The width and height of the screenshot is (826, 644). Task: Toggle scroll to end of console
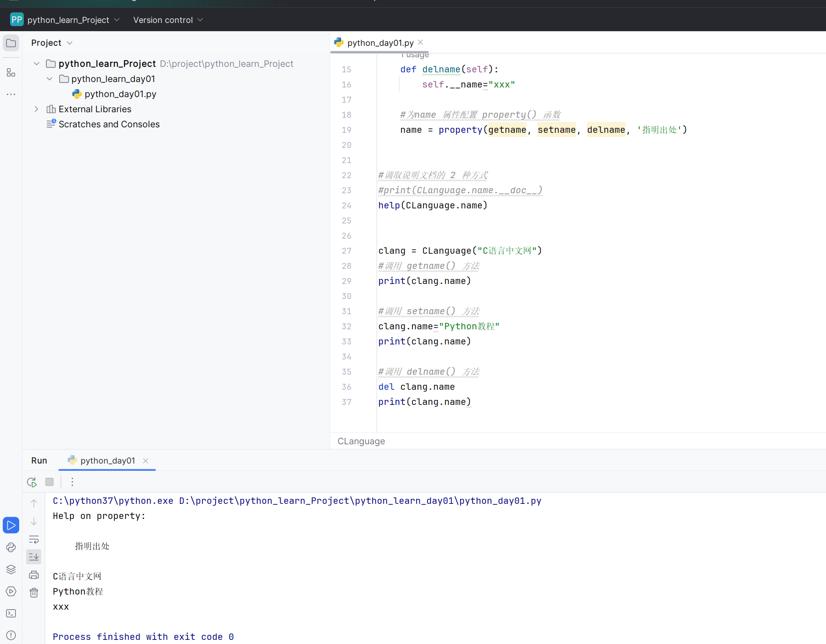(34, 557)
